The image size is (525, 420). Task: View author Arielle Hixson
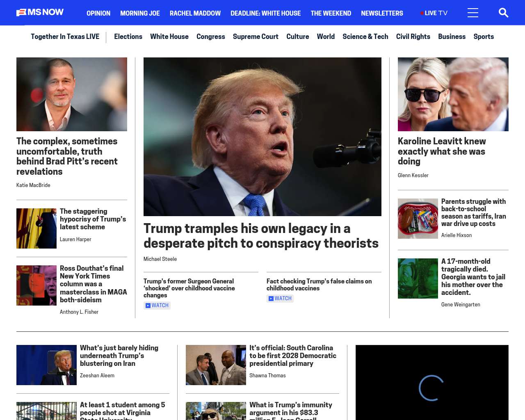click(x=457, y=235)
